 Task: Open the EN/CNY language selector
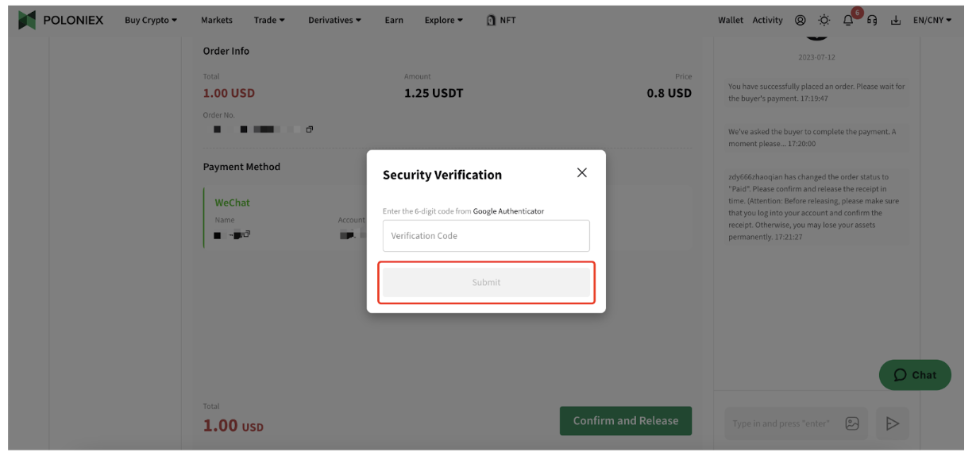click(x=932, y=20)
